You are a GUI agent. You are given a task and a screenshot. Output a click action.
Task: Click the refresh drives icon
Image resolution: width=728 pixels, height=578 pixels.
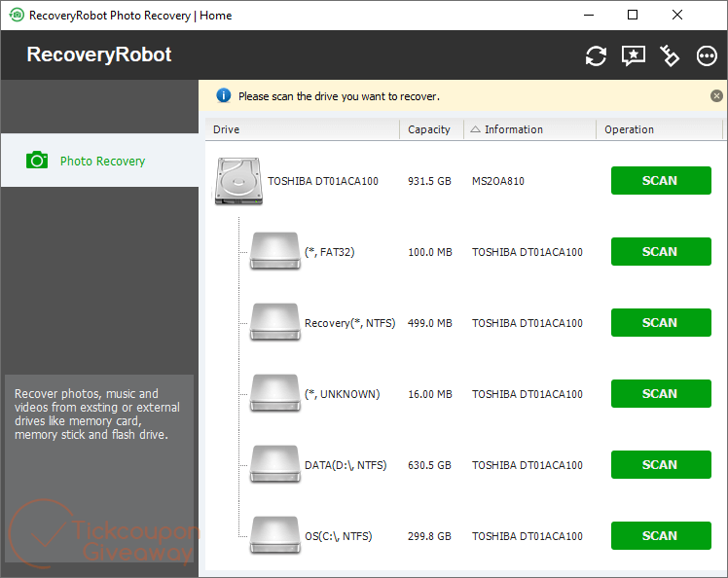click(596, 56)
